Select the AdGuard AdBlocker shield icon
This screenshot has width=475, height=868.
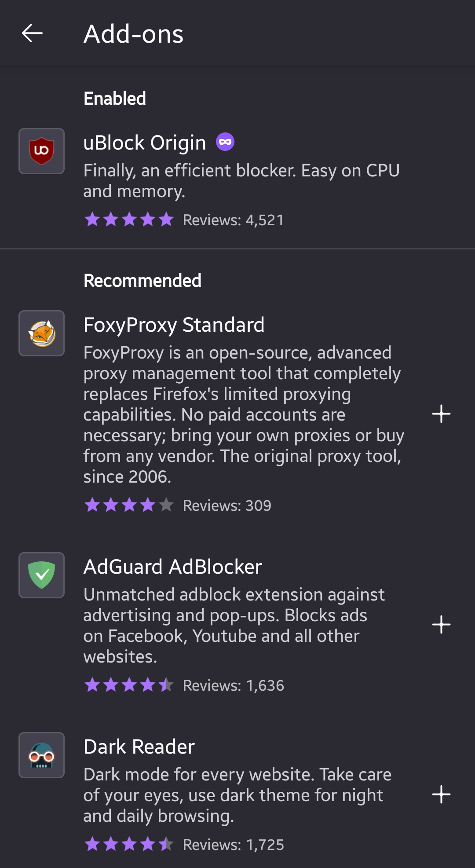point(41,575)
